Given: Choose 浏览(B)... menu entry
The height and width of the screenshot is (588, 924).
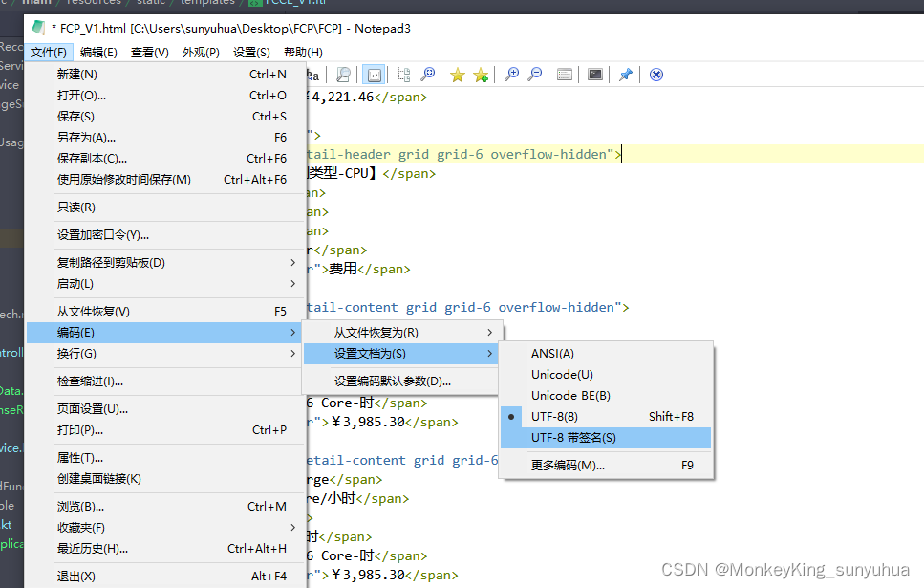Looking at the screenshot, I should [163, 507].
